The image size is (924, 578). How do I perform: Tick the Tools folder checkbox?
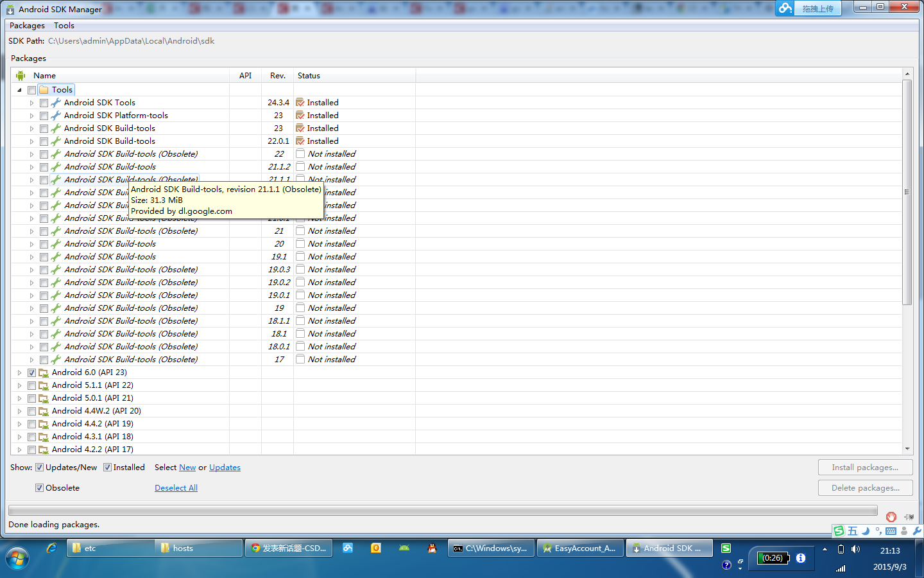pyautogui.click(x=31, y=90)
